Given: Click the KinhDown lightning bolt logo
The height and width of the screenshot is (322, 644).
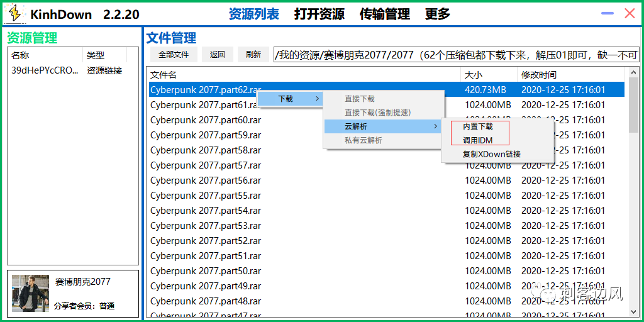Looking at the screenshot, I should (15, 14).
